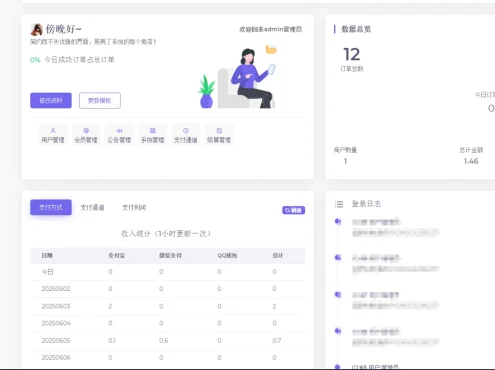
Task: Select the 20250603 date cell
Action: (56, 306)
